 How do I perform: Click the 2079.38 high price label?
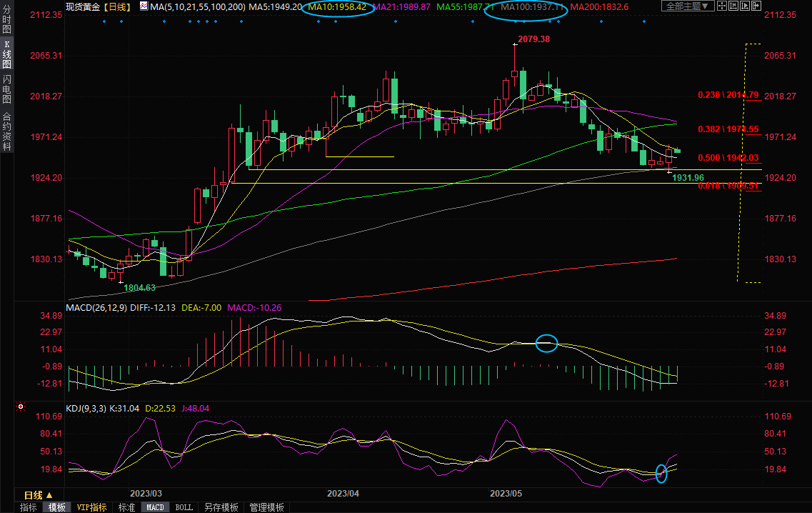533,39
